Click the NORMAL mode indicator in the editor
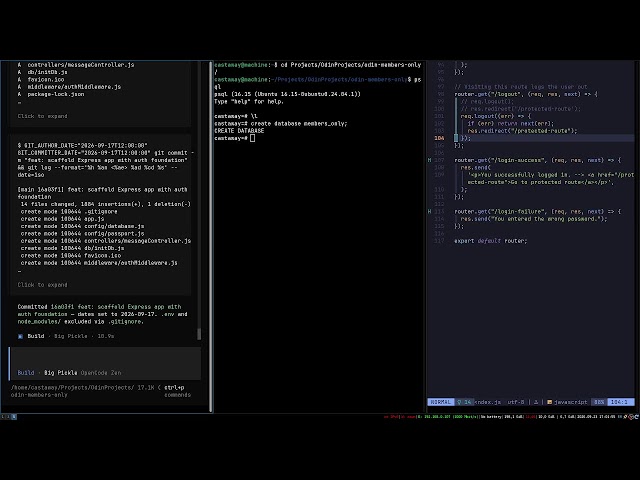This screenshot has height=480, width=640. click(x=441, y=402)
